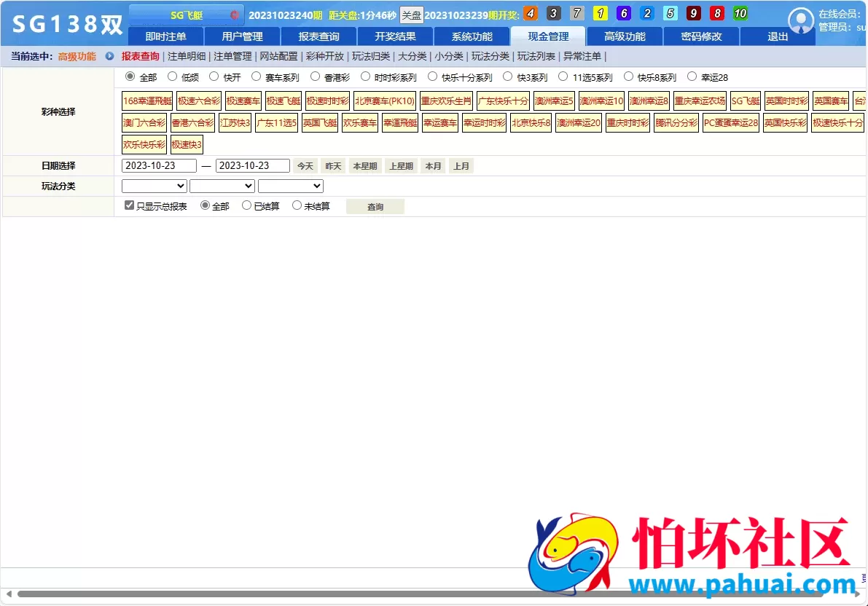868x606 pixels.
Task: Click the 昨天 date shortcut button
Action: [333, 166]
